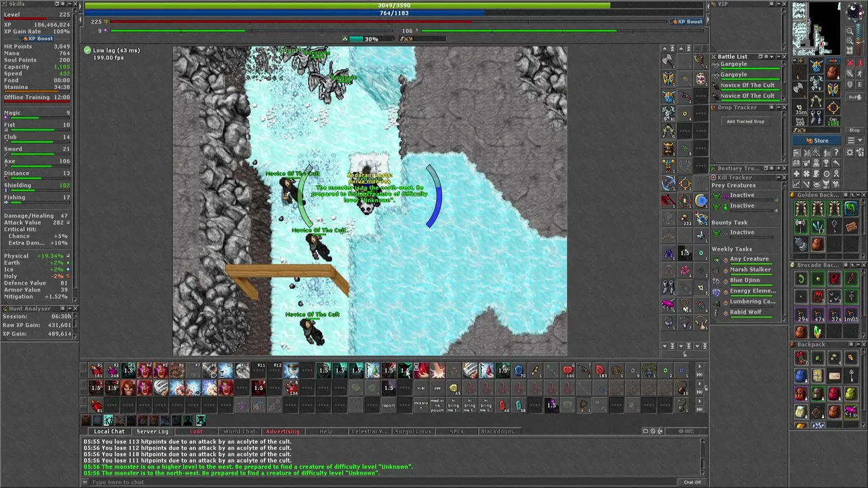This screenshot has width=868, height=488.
Task: Click minimap zoom in magnifier
Action: pyautogui.click(x=850, y=41)
